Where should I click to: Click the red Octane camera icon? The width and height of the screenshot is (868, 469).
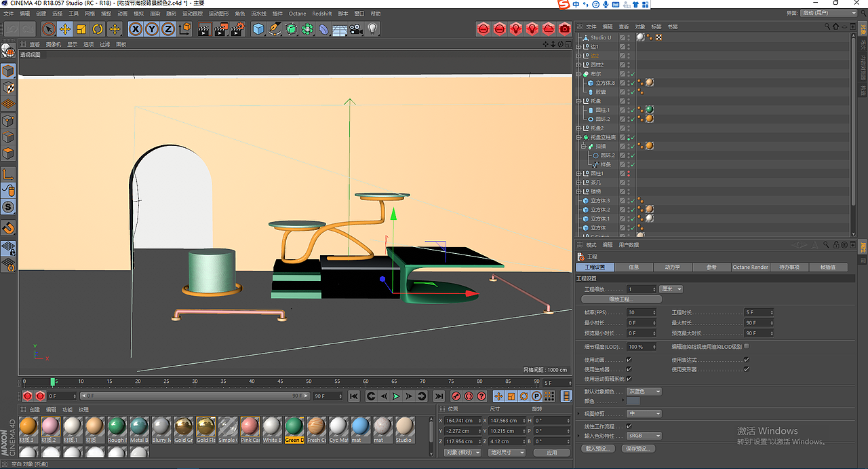(x=565, y=29)
